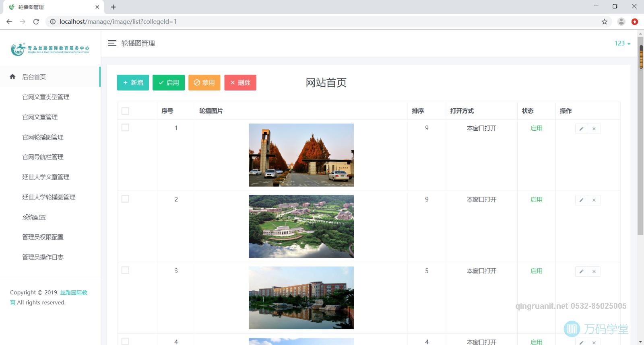Click the edit pencil icon in row 2

point(581,200)
